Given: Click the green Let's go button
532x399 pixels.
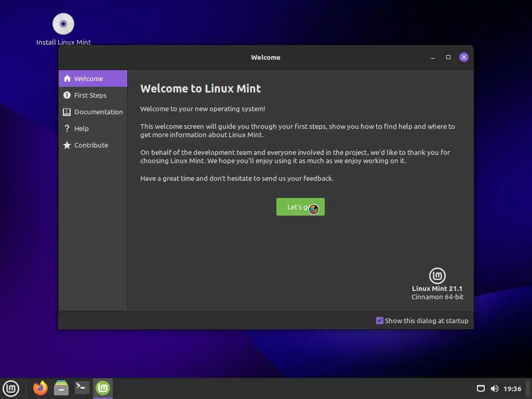Looking at the screenshot, I should 300,207.
